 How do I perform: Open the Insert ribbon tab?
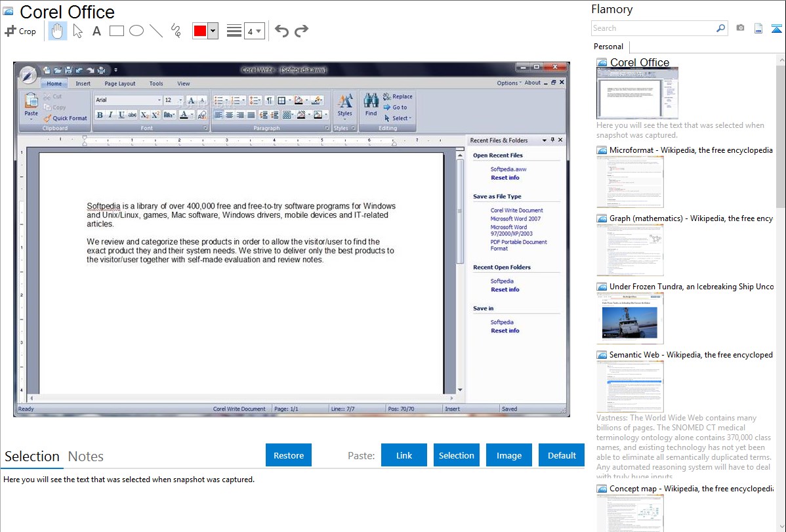(83, 84)
